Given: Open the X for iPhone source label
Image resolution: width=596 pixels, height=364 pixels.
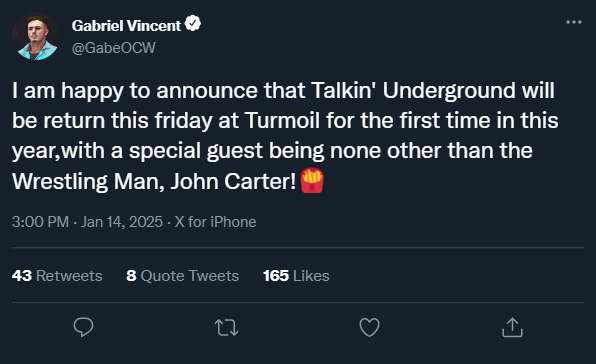Looking at the screenshot, I should point(215,222).
